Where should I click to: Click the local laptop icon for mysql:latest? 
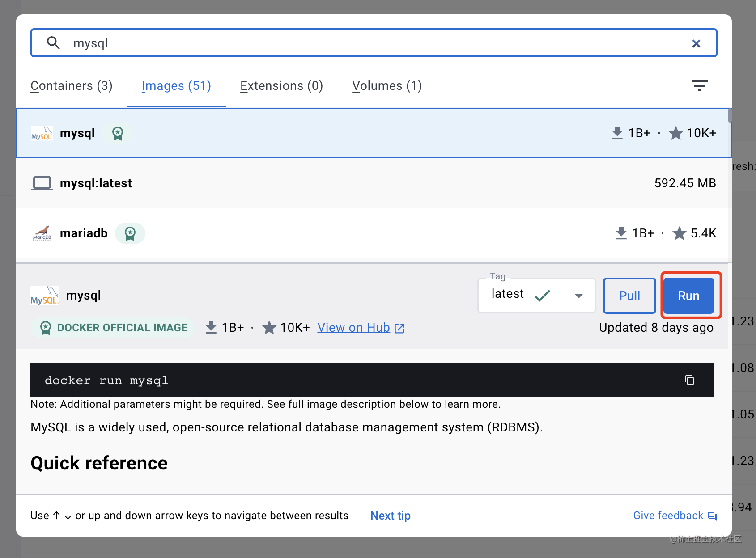(x=42, y=183)
